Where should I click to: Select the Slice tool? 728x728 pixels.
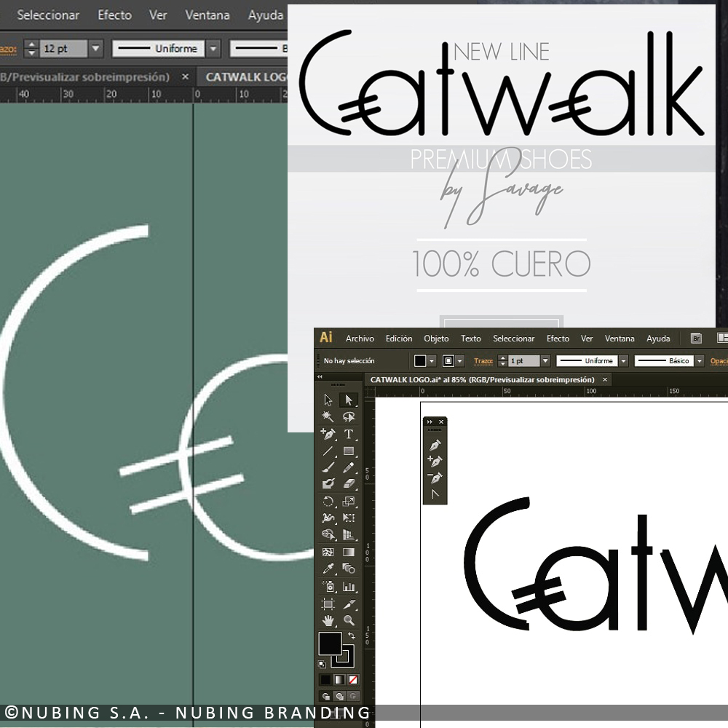(x=349, y=604)
